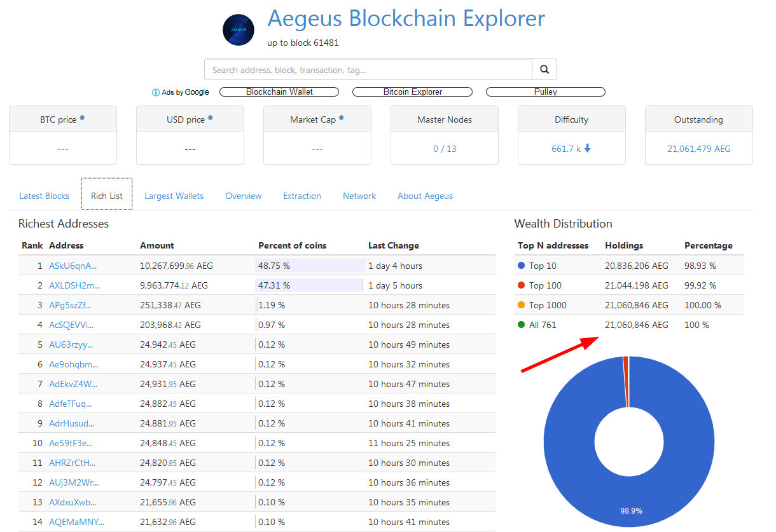
Task: Click the 'up to block 61481' text
Action: [303, 43]
